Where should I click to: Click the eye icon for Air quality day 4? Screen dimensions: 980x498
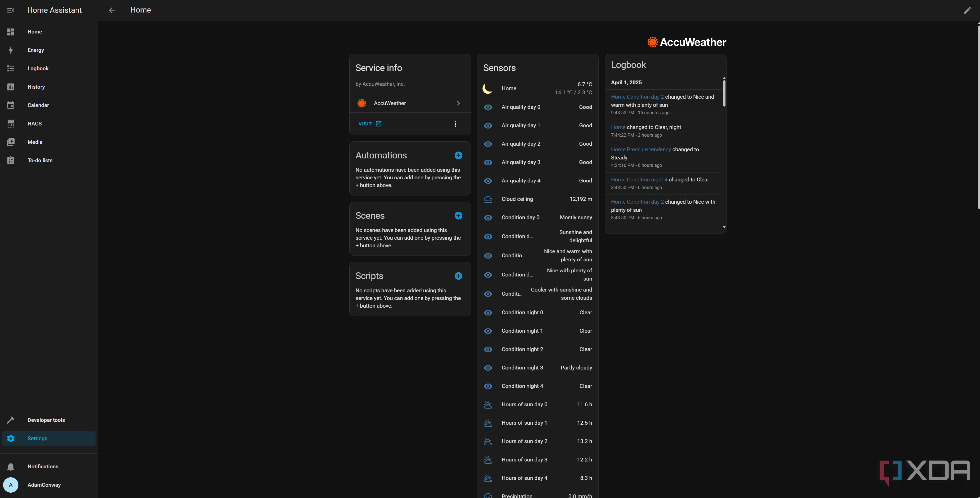488,181
